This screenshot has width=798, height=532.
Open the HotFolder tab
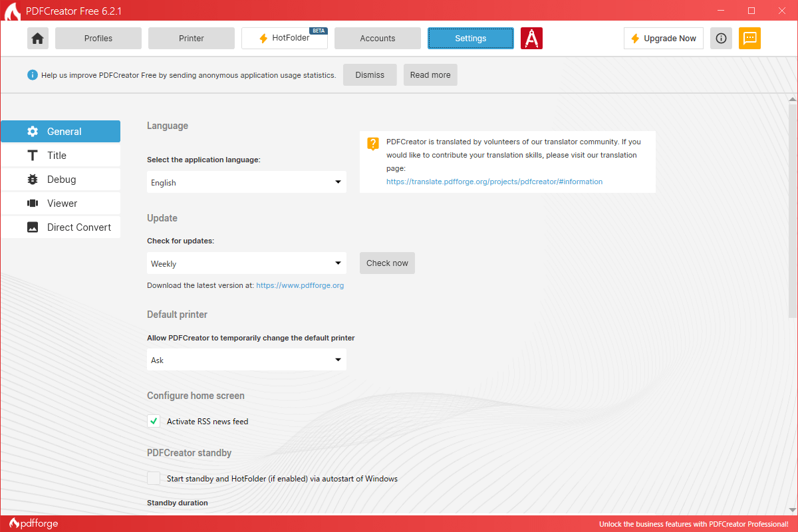point(285,39)
